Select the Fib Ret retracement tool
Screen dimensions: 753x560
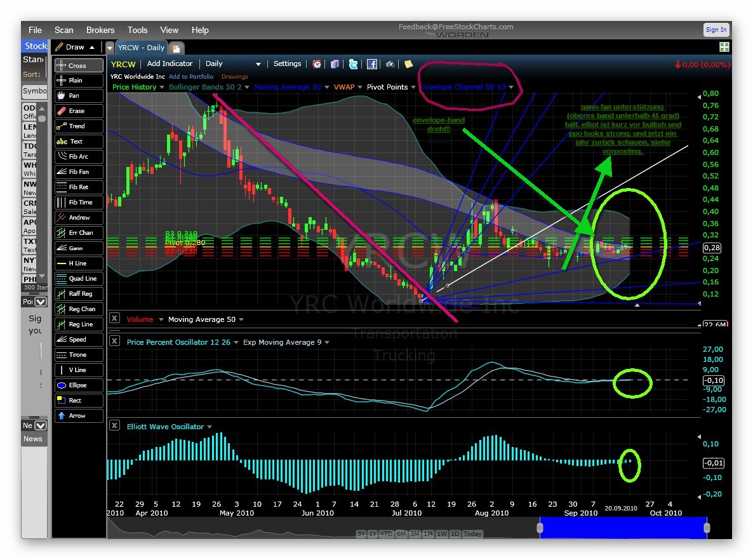[x=79, y=187]
